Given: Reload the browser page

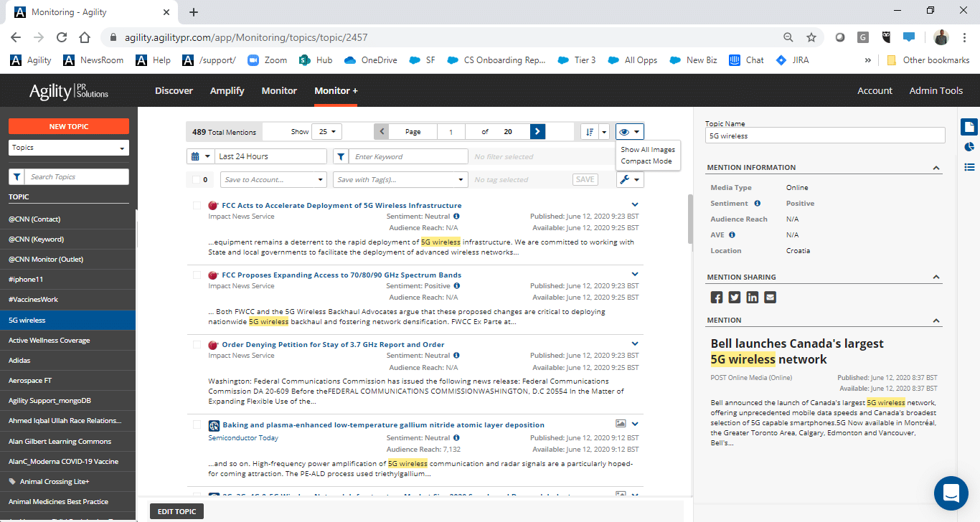Looking at the screenshot, I should tap(62, 37).
